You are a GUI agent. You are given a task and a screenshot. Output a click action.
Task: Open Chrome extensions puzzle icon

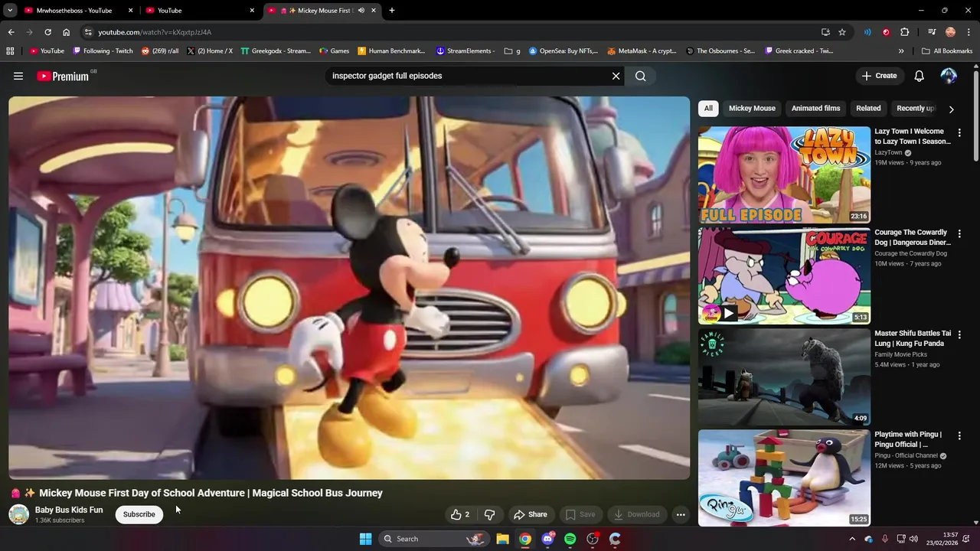click(904, 32)
